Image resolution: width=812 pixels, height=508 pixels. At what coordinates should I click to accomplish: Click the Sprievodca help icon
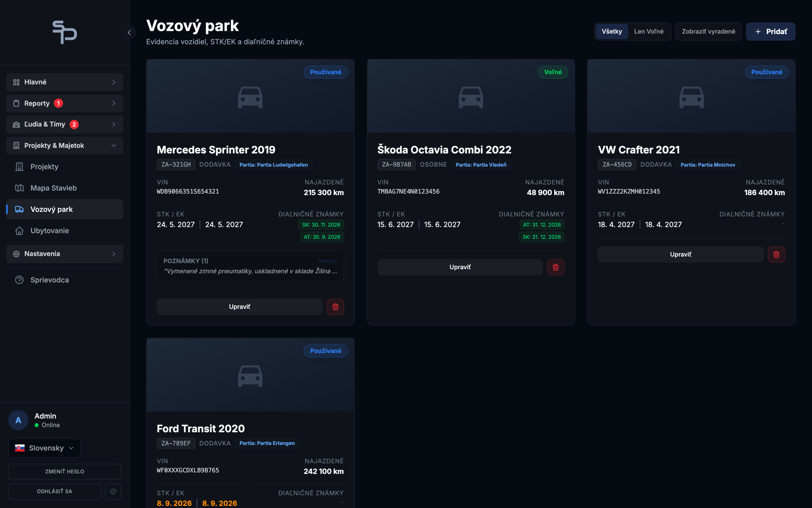19,280
